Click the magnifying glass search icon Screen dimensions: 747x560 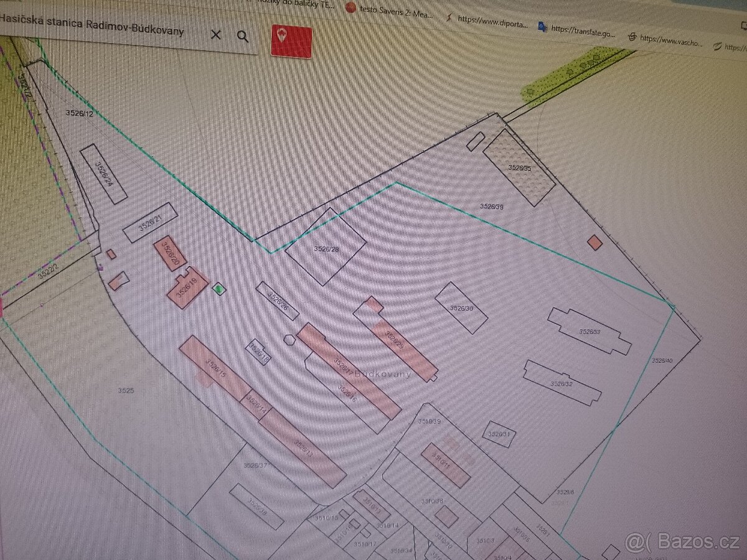coord(243,36)
